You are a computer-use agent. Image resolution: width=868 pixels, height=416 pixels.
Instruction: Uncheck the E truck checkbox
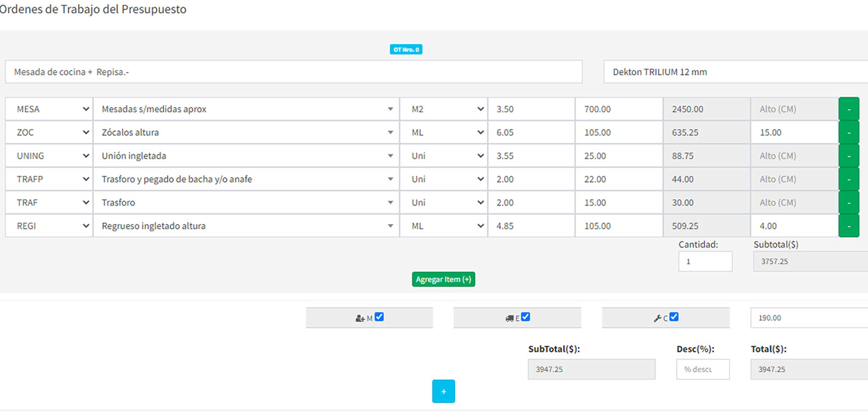point(525,317)
